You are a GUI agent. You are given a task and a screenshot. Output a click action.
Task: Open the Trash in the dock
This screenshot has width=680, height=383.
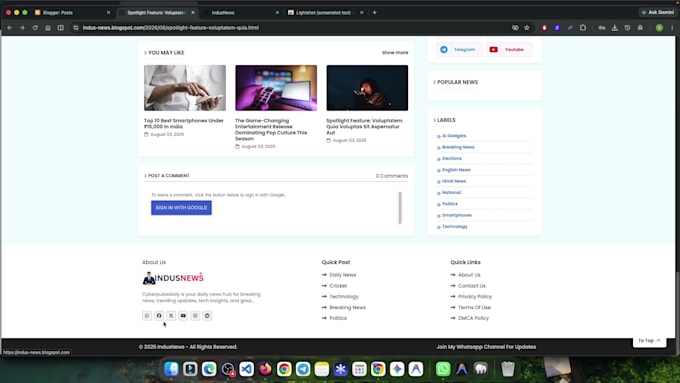(508, 369)
